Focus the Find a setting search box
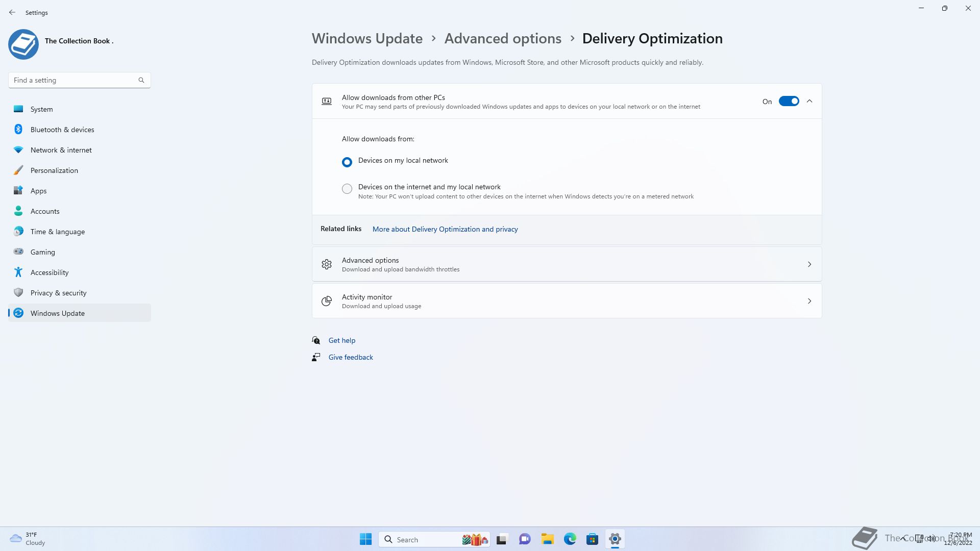 point(79,80)
